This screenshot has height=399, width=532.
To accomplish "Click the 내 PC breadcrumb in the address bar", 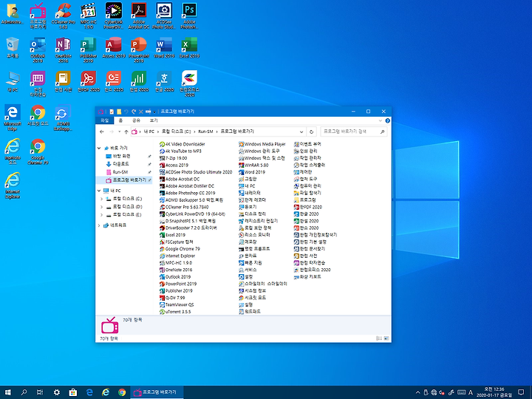I will pos(149,132).
